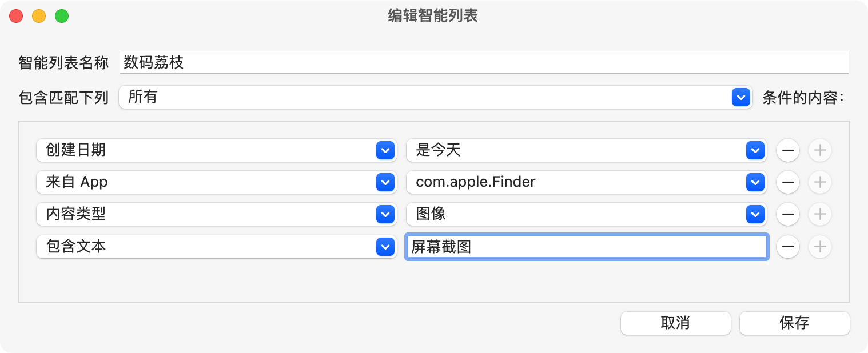Focus the 智能列表名称 name field
The image size is (868, 353).
[x=483, y=62]
